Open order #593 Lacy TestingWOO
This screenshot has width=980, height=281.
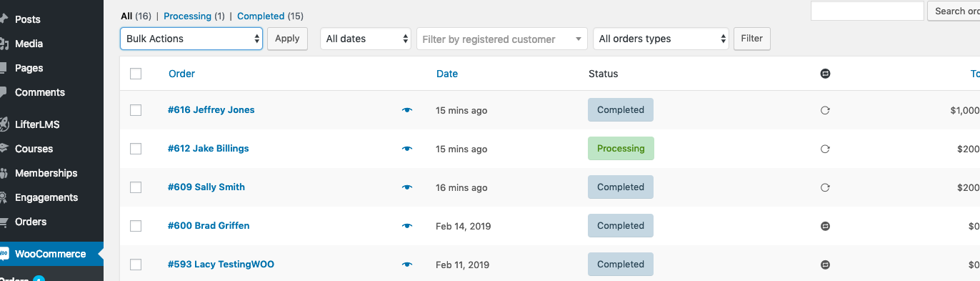click(x=221, y=265)
